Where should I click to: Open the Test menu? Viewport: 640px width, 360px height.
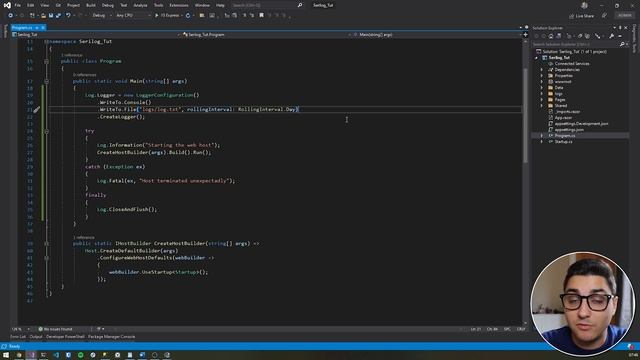click(x=124, y=5)
